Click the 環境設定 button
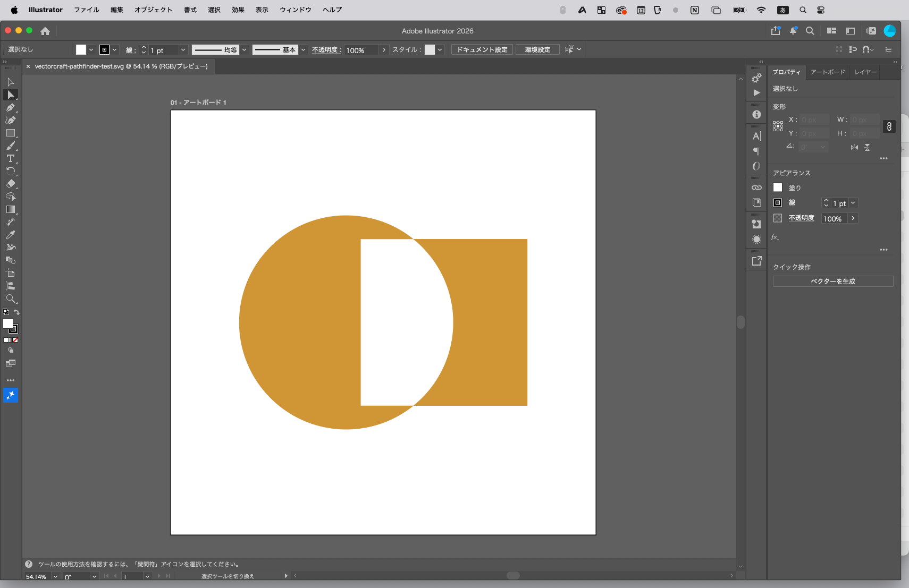 pyautogui.click(x=537, y=49)
